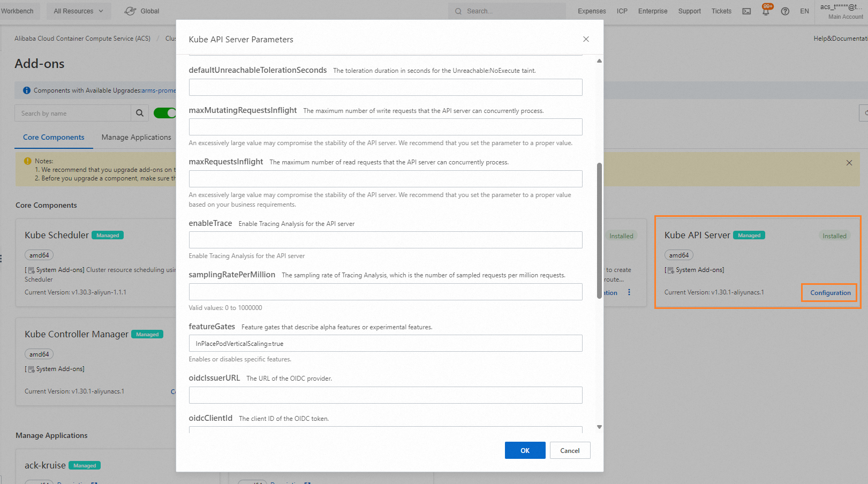Open the notifications bell
Image resolution: width=868 pixels, height=484 pixels.
(766, 11)
